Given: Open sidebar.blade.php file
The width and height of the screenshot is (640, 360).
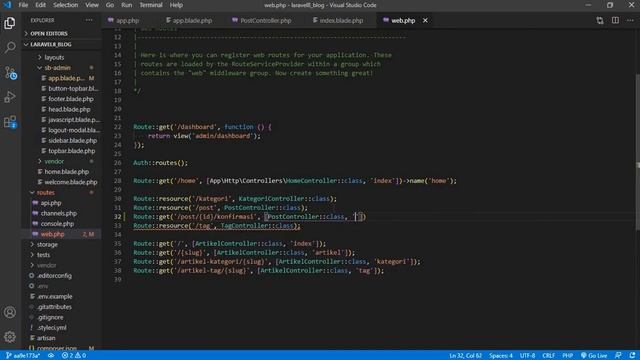Looking at the screenshot, I should click(73, 140).
